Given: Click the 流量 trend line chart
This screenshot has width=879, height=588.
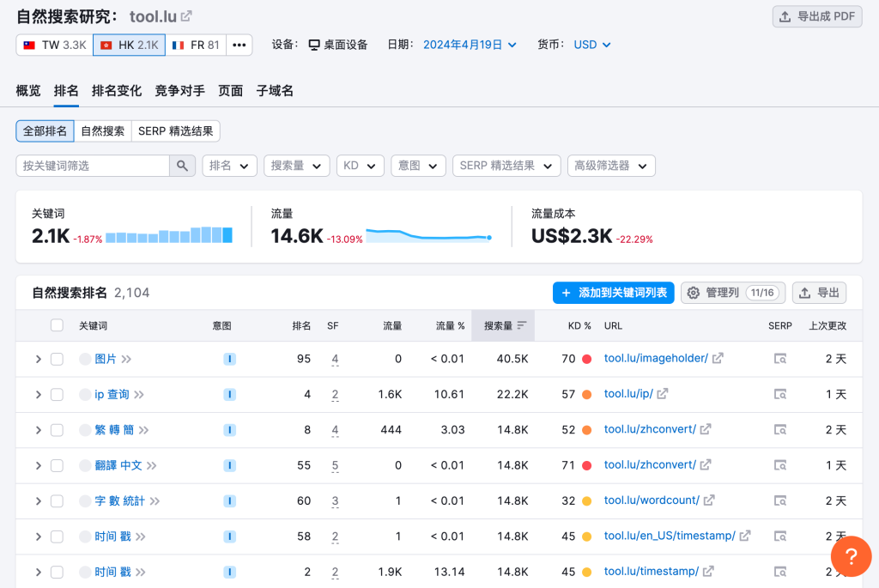Looking at the screenshot, I should click(429, 235).
